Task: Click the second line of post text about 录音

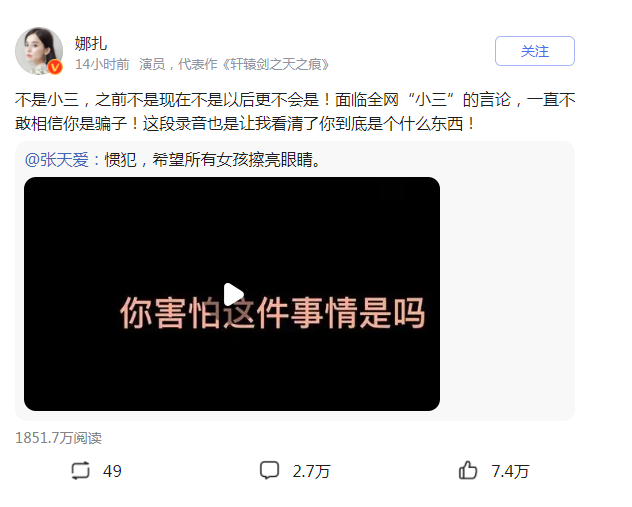Action: point(245,124)
